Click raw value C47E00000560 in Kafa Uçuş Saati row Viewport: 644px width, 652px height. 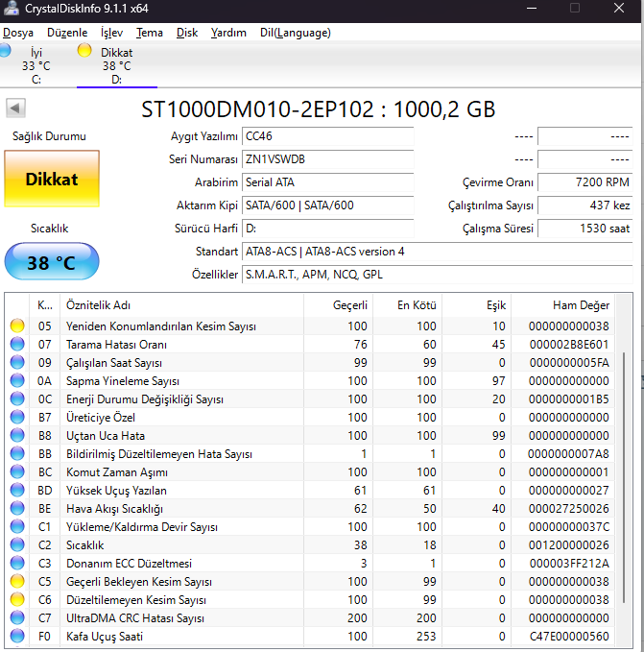pyautogui.click(x=569, y=637)
